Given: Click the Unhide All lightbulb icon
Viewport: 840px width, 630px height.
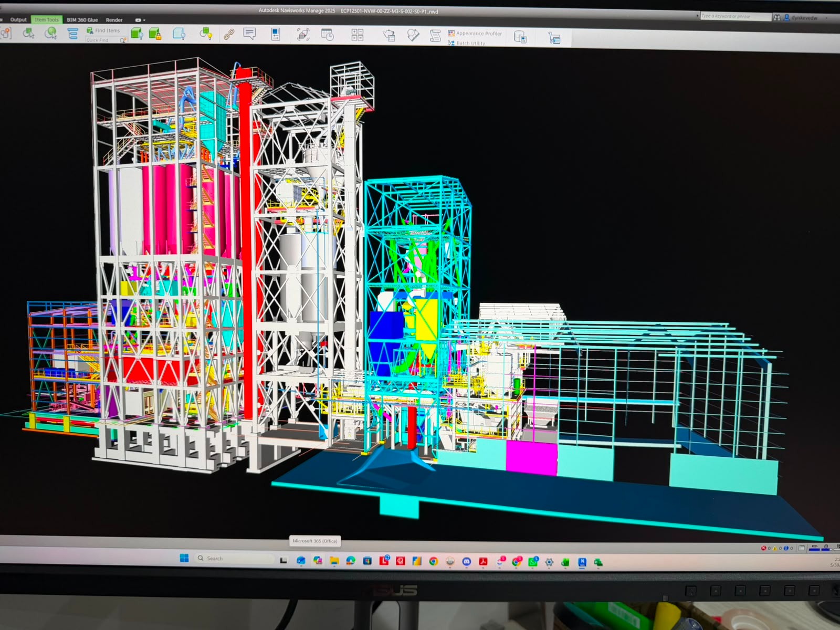Looking at the screenshot, I should 206,35.
